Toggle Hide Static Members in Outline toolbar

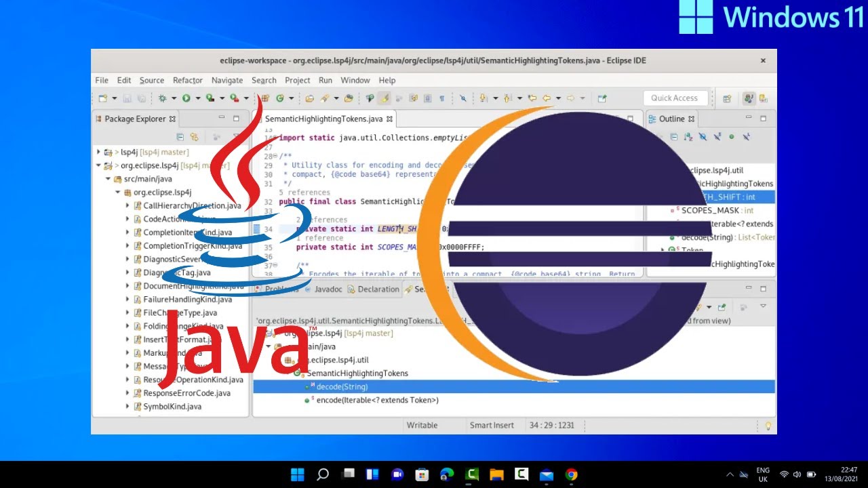717,137
